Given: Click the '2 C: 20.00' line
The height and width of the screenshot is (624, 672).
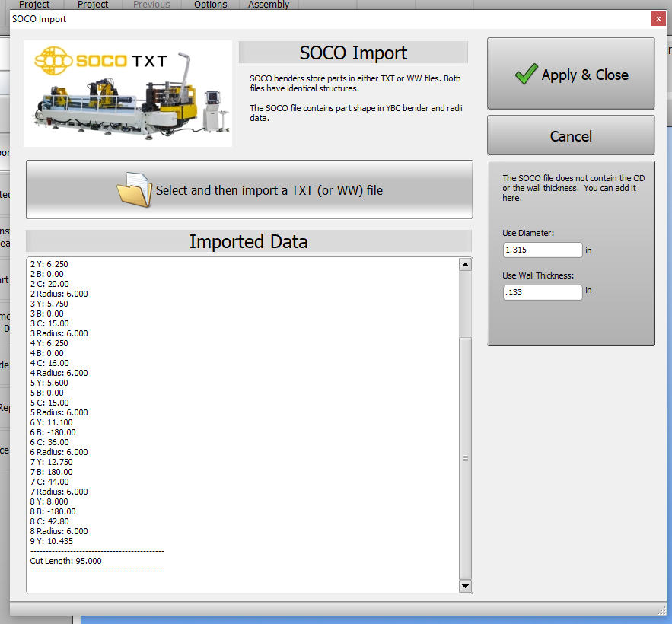Looking at the screenshot, I should click(x=49, y=284).
